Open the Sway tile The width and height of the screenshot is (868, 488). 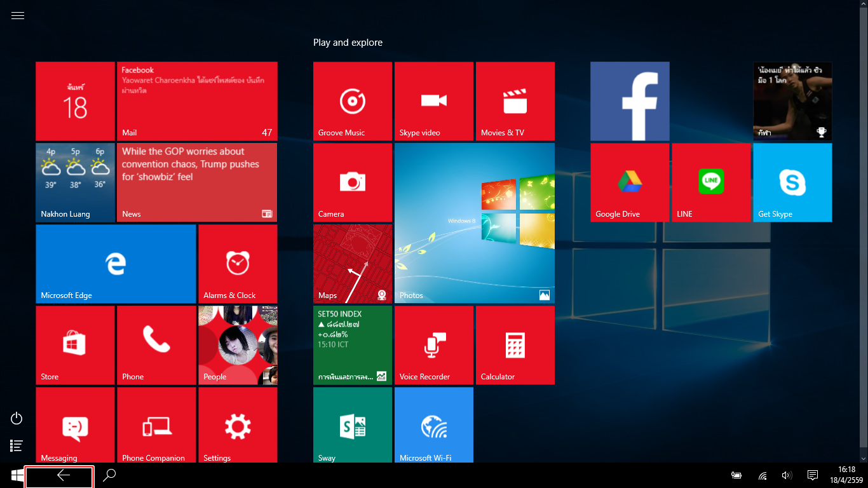click(353, 424)
